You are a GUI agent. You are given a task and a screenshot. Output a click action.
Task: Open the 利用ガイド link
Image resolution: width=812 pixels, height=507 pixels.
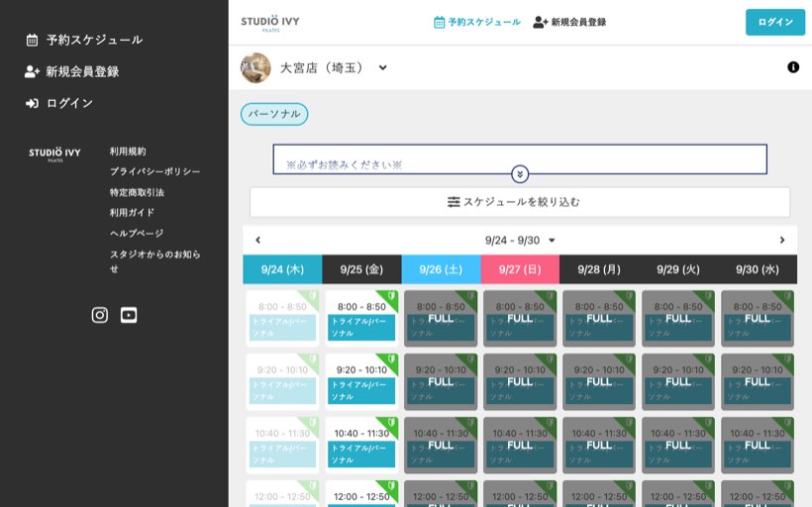coord(132,212)
